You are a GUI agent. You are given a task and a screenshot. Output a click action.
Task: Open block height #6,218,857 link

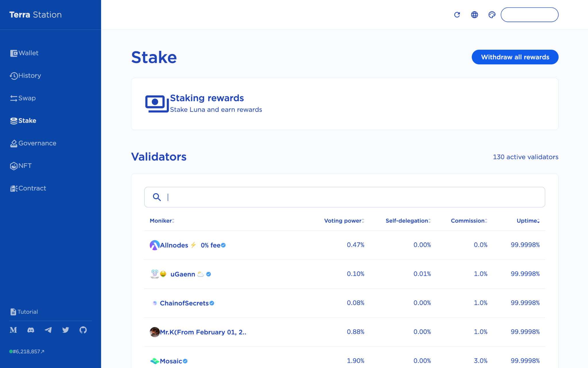pyautogui.click(x=27, y=351)
